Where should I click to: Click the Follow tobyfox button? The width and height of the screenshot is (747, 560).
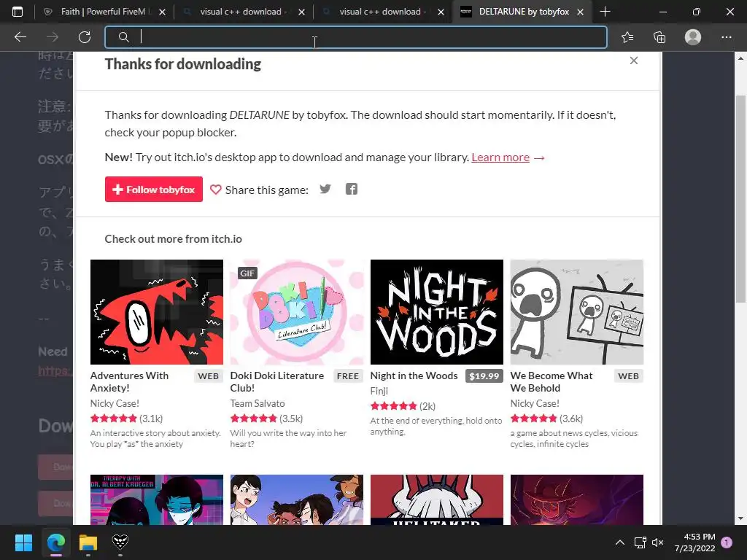[x=154, y=189]
